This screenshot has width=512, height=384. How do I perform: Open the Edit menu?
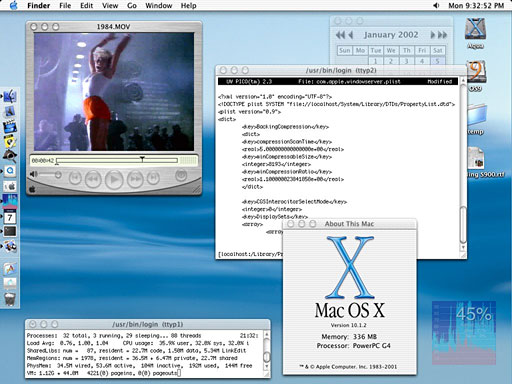pyautogui.click(x=86, y=6)
